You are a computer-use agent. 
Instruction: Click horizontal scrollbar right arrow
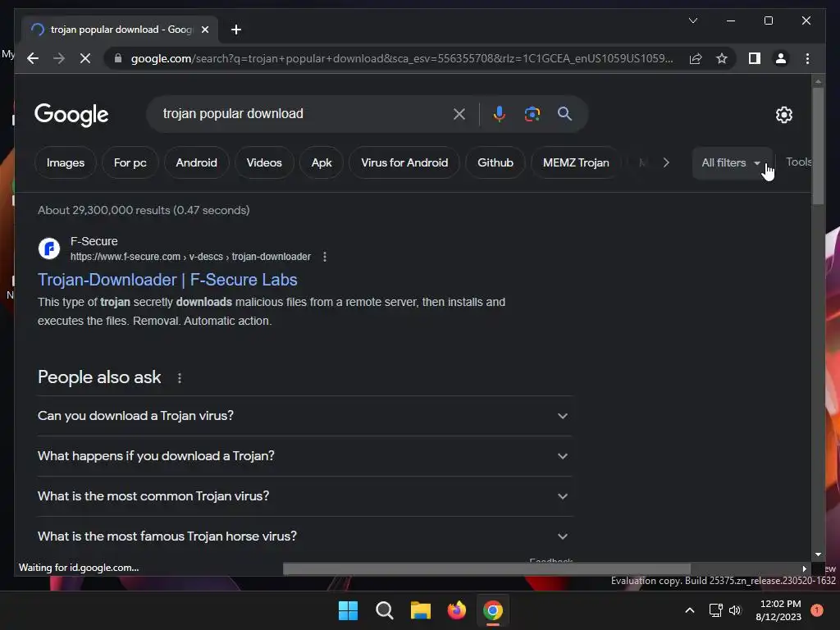[x=804, y=568]
